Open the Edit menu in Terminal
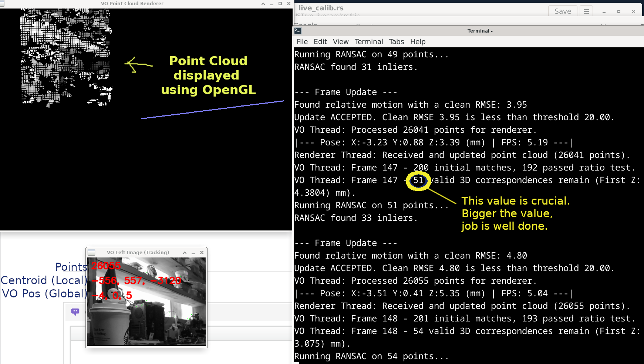Screen dimensions: 644x364 [x=320, y=42]
